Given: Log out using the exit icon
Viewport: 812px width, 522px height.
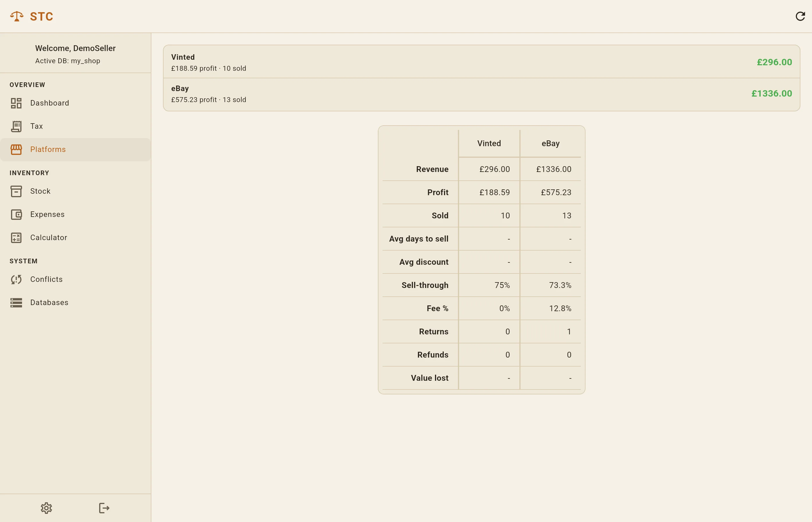Looking at the screenshot, I should (x=104, y=508).
